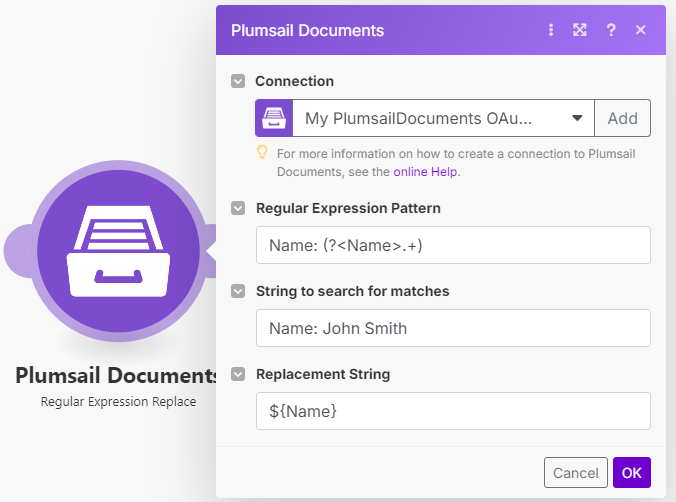
Task: Click the String to search for matches field
Action: 453,328
